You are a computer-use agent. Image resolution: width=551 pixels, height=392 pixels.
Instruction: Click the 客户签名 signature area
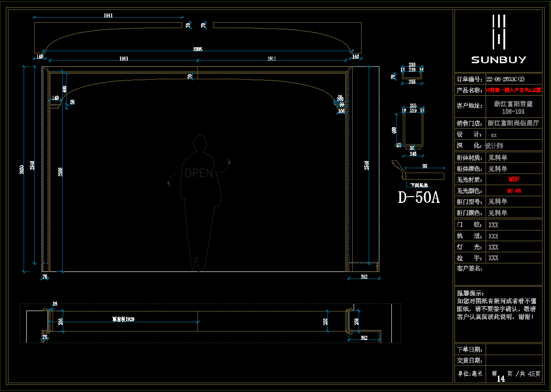(498, 274)
